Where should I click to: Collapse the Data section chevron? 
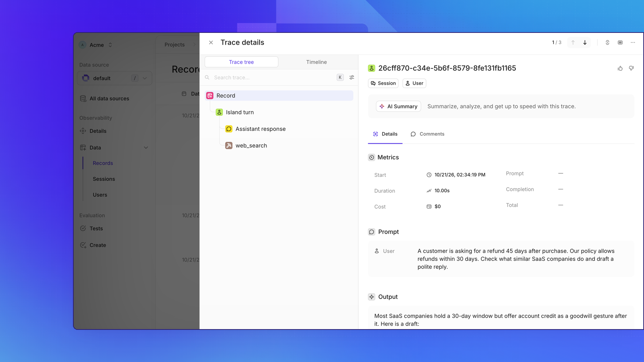[146, 148]
